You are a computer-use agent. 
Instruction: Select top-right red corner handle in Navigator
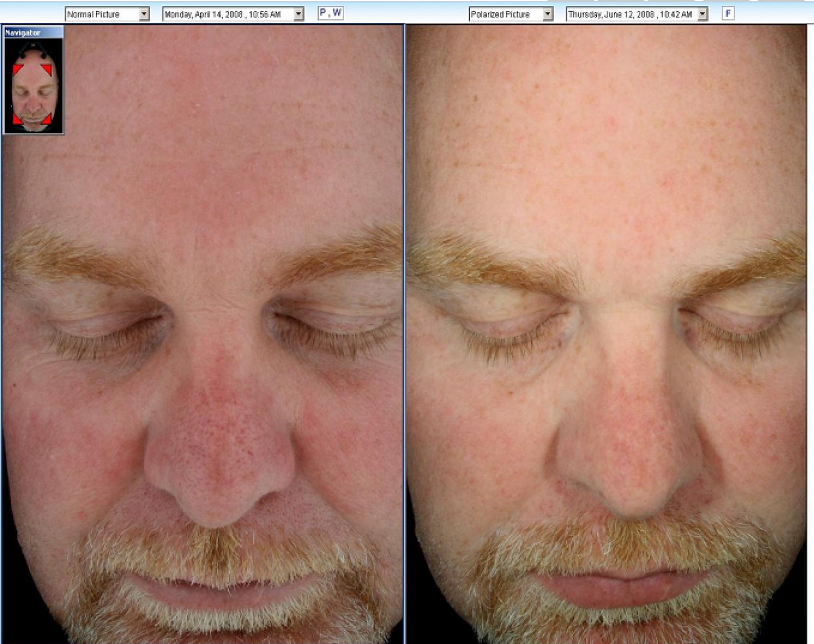pos(47,69)
